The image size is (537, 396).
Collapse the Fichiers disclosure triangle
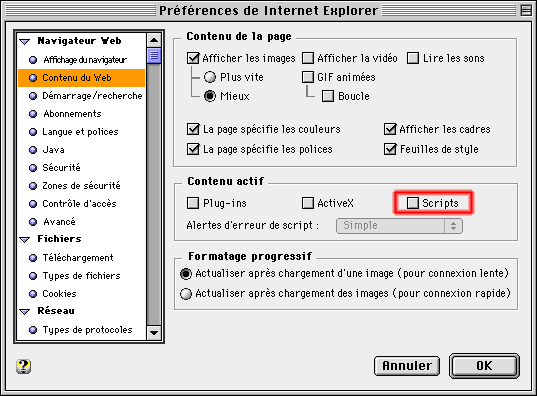25,240
